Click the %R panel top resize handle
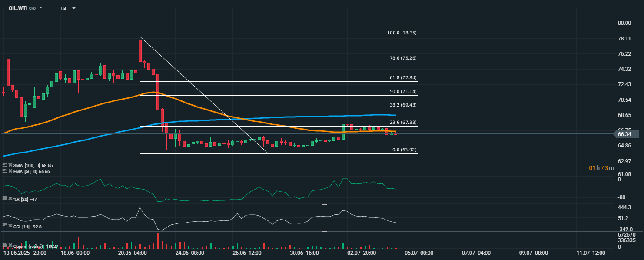Viewport: 644px width, 260px height. point(324,177)
